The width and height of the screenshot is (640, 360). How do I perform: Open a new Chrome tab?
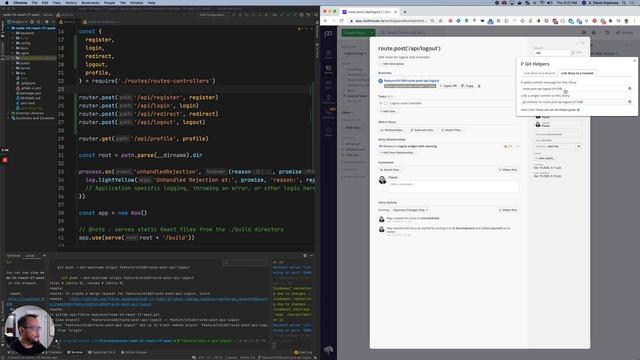click(x=404, y=12)
